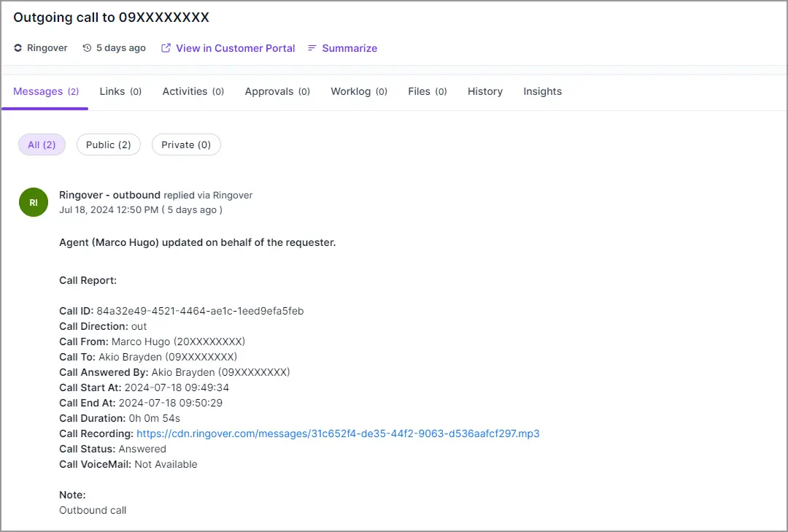
Task: Click the Call Report: heading
Action: coord(88,280)
